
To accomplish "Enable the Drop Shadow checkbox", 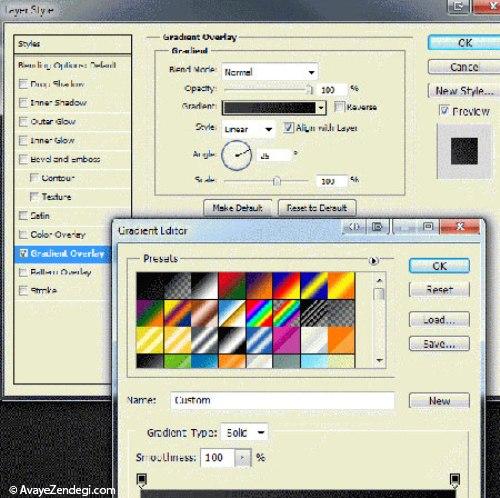I will (23, 84).
